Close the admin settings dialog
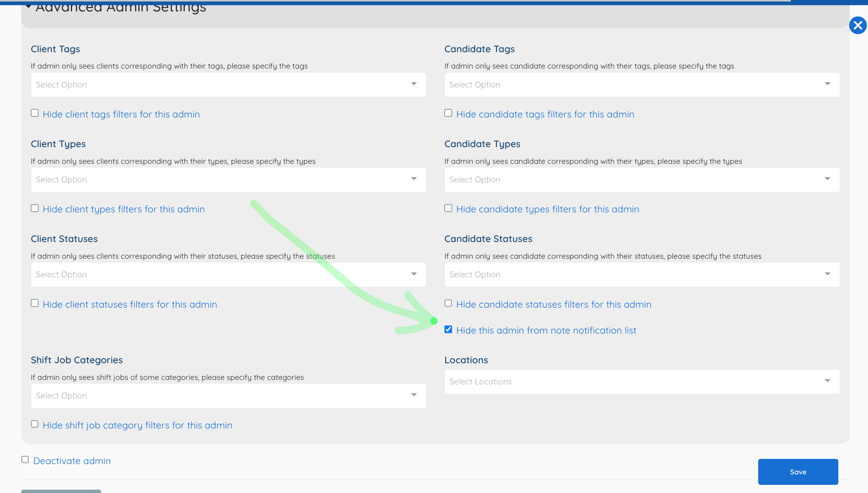The height and width of the screenshot is (493, 868). coord(857,25)
